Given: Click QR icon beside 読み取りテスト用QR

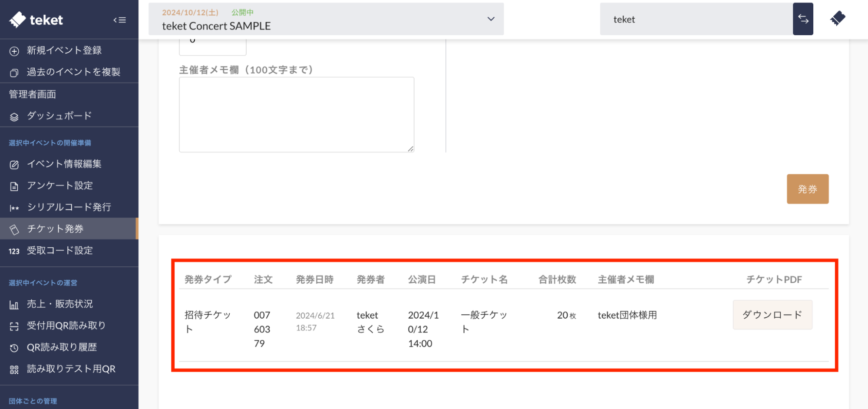Looking at the screenshot, I should click(x=14, y=369).
